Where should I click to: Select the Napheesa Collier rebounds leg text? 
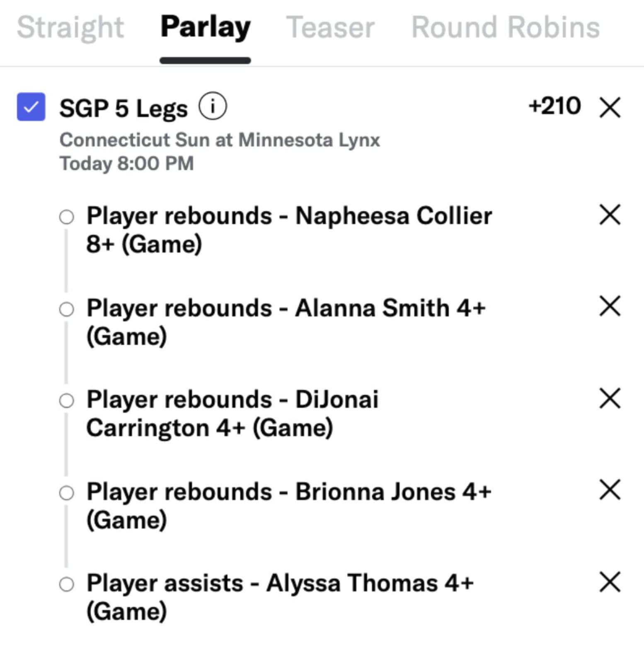click(x=289, y=229)
